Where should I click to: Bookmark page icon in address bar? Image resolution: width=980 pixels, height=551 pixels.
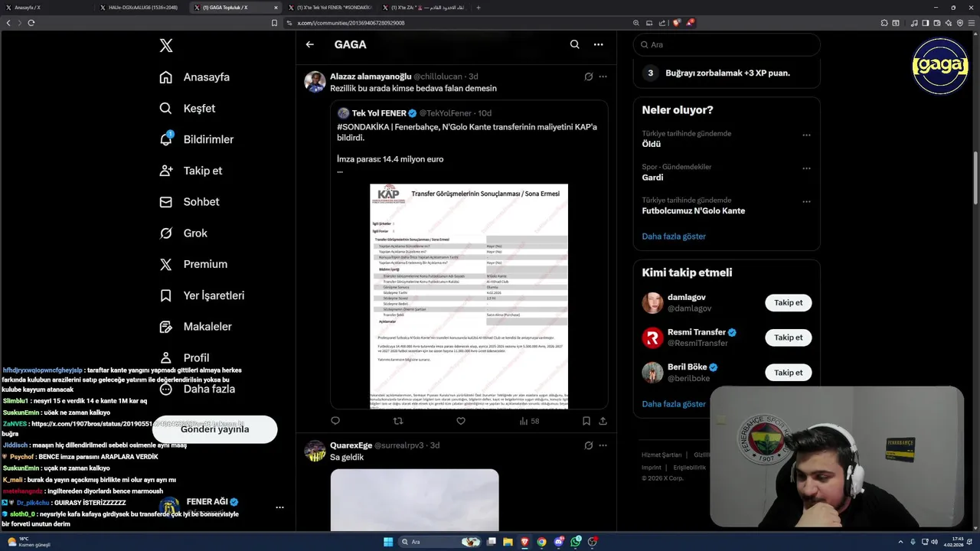click(274, 23)
